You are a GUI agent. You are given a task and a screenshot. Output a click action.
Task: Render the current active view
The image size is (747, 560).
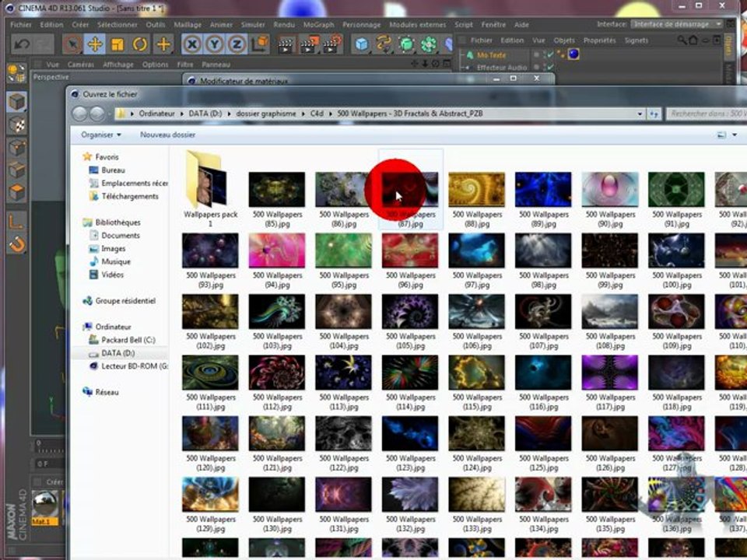[286, 44]
